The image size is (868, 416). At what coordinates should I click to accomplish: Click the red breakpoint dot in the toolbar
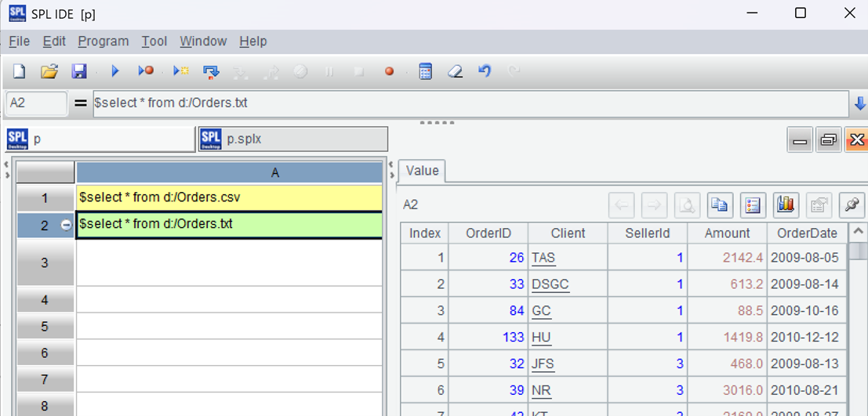pos(389,71)
